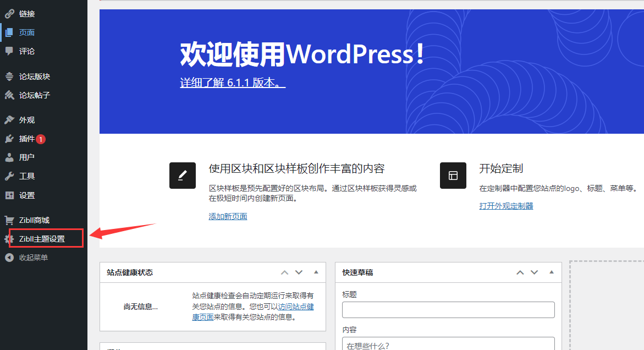Click the 打开外观定制器 link

pos(506,206)
